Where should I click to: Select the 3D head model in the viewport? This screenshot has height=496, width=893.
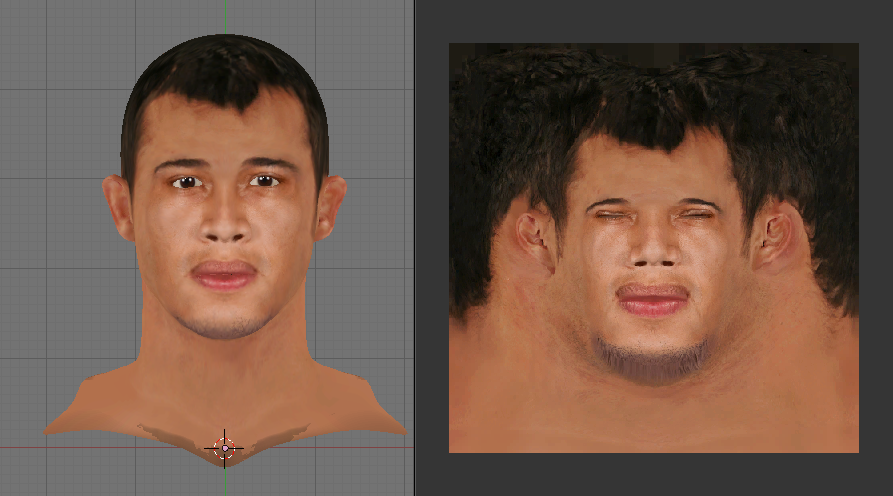pyautogui.click(x=226, y=251)
